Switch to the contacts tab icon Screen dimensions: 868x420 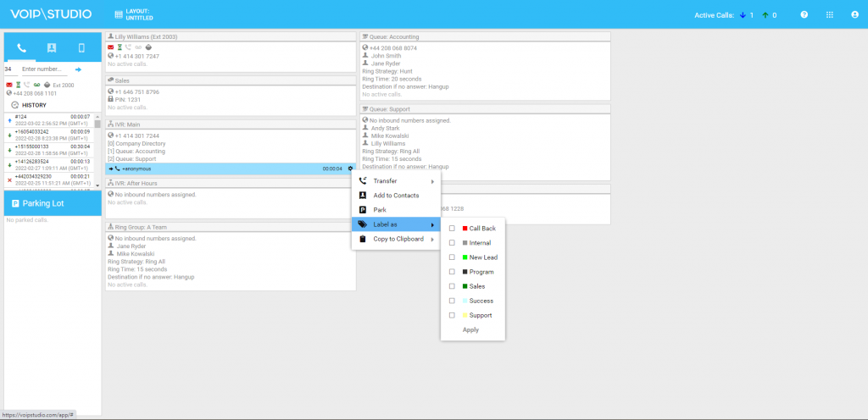pos(52,48)
